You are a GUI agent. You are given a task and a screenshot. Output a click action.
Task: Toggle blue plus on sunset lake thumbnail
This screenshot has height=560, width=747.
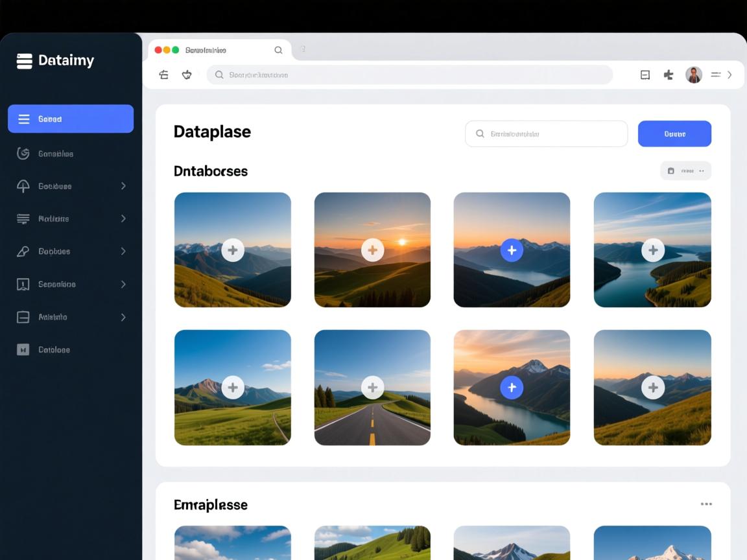point(512,250)
